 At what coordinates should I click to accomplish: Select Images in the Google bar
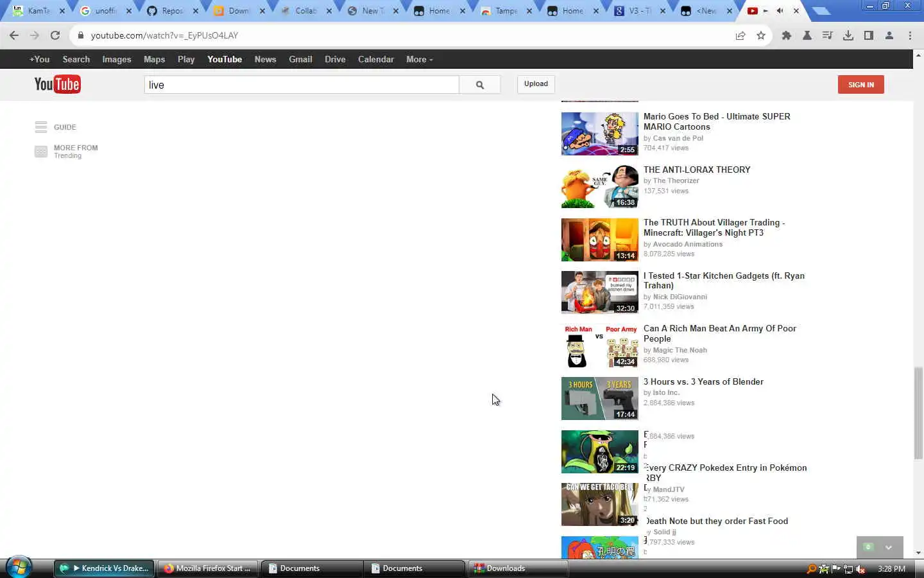(x=117, y=59)
